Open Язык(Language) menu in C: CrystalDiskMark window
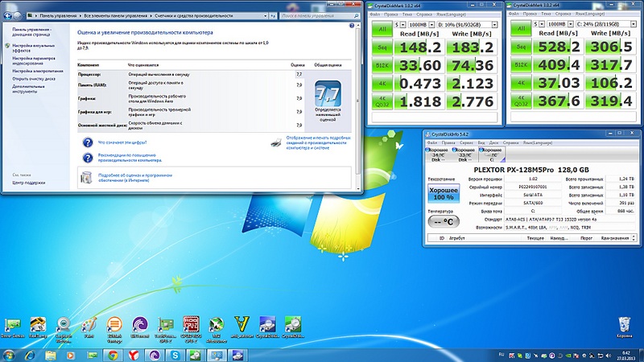This screenshot has height=362, width=644. pyautogui.click(x=589, y=14)
